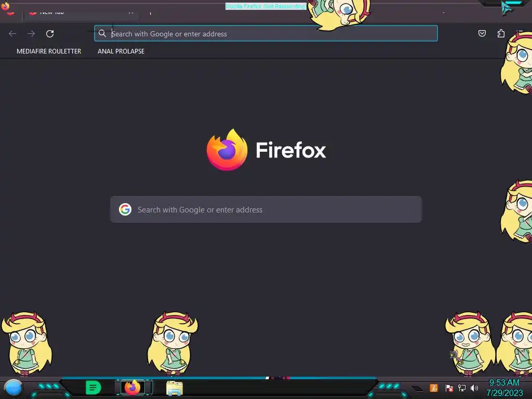This screenshot has width=532, height=399.
Task: Open the Action Center flag tray icon
Action: (x=449, y=388)
